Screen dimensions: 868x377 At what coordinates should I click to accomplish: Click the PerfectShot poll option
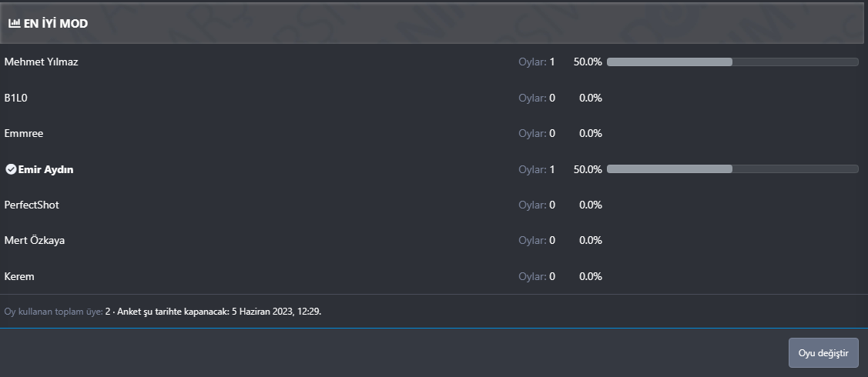pos(32,205)
